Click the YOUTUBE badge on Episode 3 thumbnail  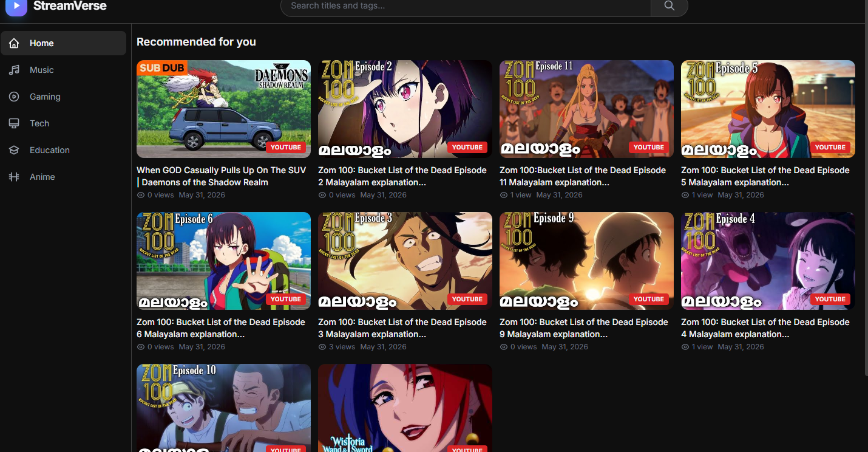point(467,299)
